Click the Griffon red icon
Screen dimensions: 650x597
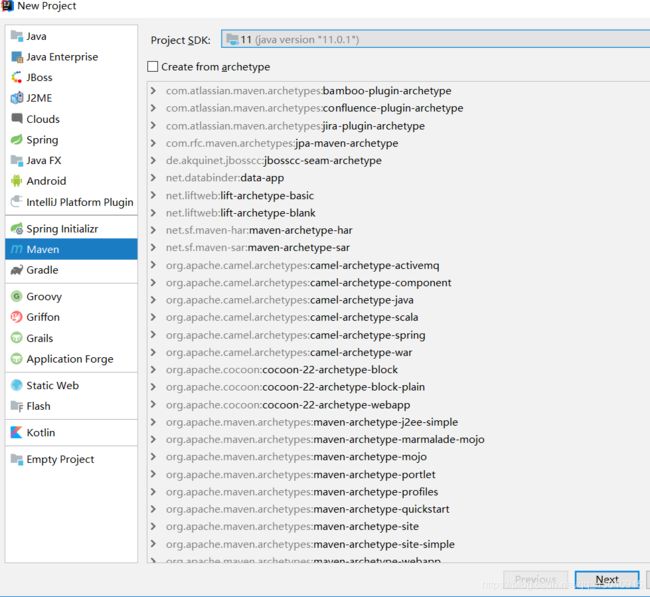[x=17, y=317]
